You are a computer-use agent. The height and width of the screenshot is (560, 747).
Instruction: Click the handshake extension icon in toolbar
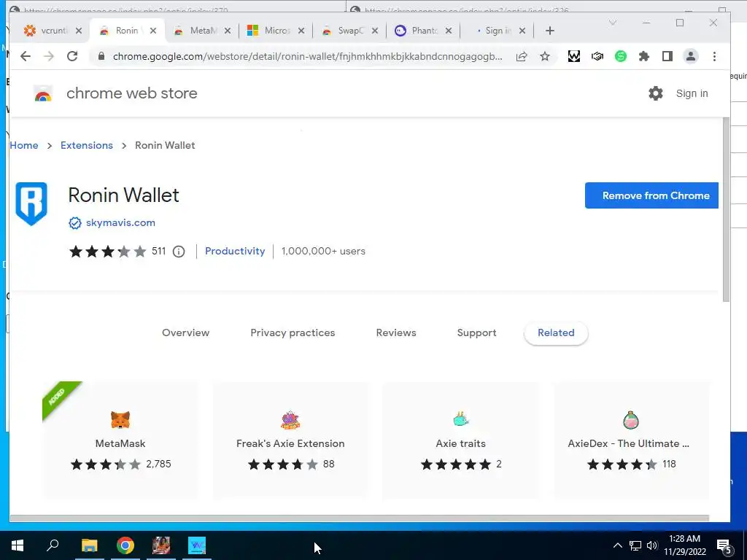(597, 56)
